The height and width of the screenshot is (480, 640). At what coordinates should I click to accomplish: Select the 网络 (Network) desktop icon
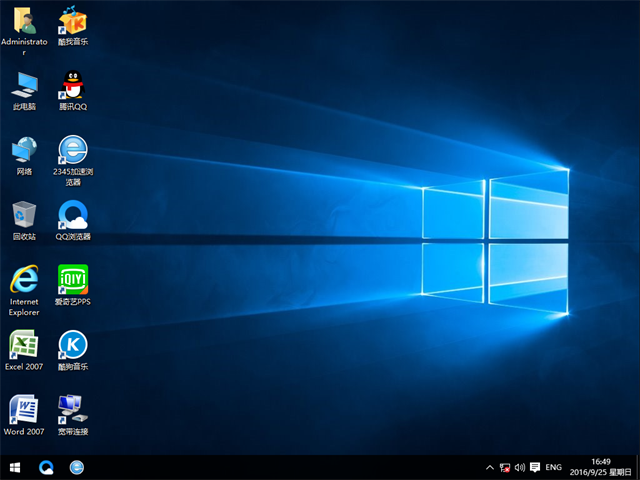24,151
